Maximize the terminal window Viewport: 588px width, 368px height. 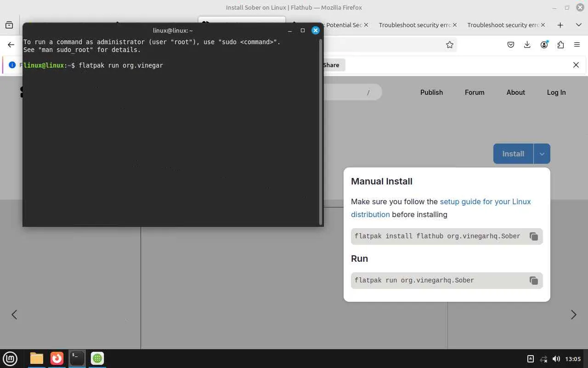click(303, 30)
